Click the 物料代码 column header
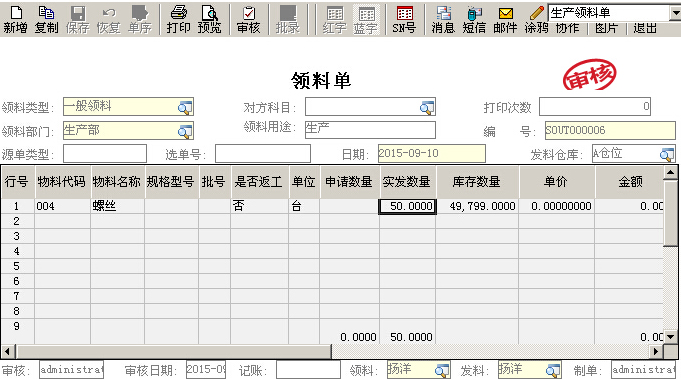The width and height of the screenshot is (681, 380). tap(63, 182)
